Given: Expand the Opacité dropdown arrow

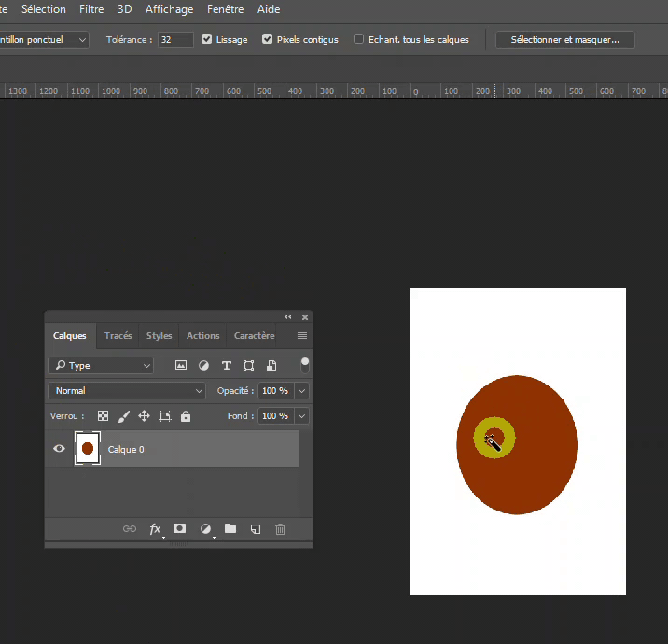Looking at the screenshot, I should 301,391.
